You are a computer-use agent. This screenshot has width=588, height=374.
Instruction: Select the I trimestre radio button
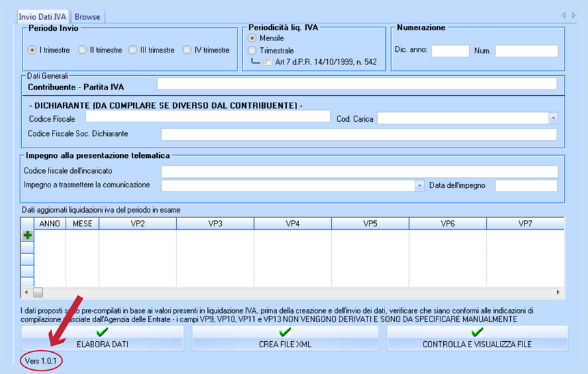pos(32,50)
